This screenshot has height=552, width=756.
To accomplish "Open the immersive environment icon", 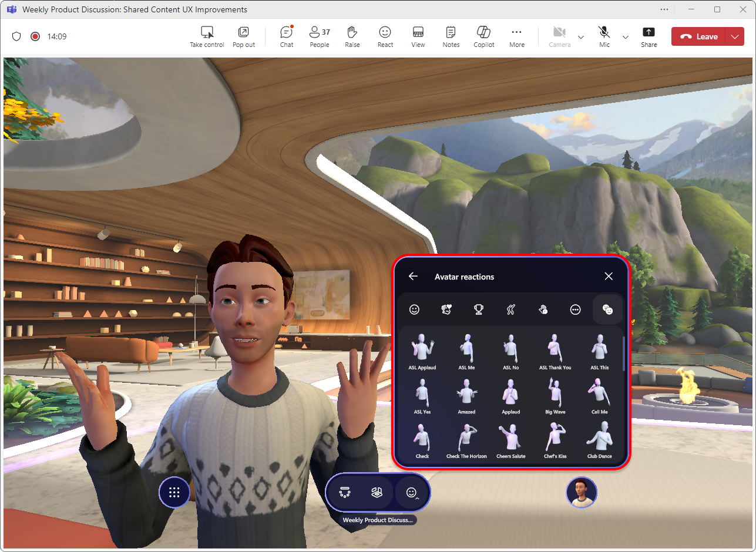I will click(377, 492).
